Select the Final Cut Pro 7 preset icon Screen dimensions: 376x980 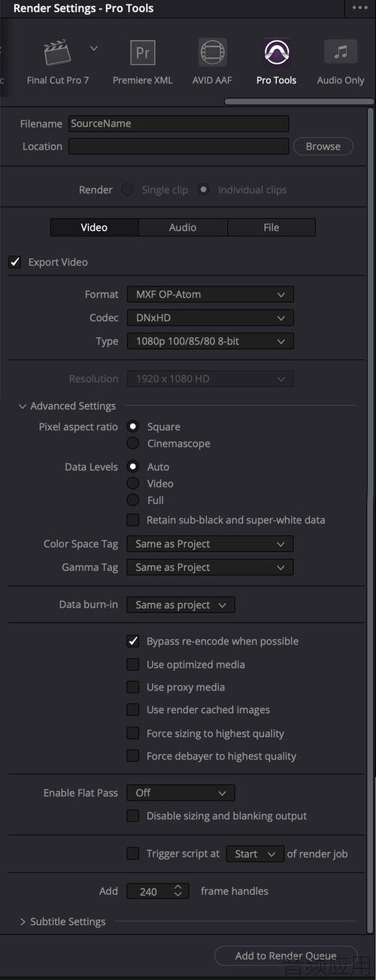[x=58, y=53]
